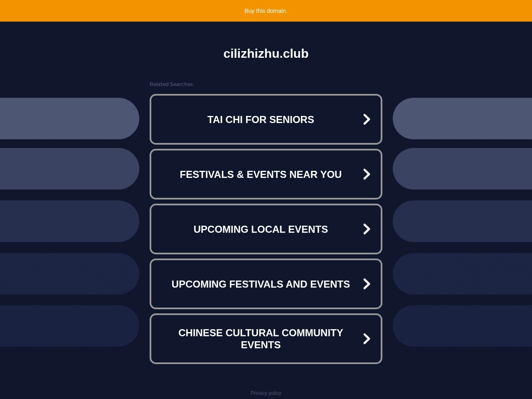Open the Privacy policy link
Screen dimensions: 532x399
(266, 393)
